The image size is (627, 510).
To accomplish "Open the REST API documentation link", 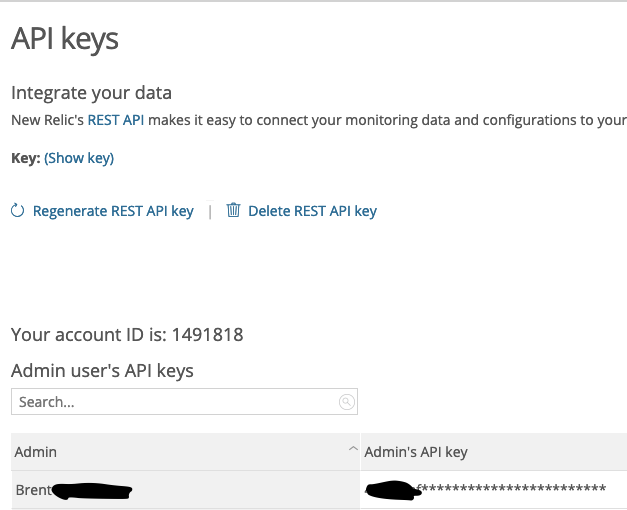I will 116,120.
